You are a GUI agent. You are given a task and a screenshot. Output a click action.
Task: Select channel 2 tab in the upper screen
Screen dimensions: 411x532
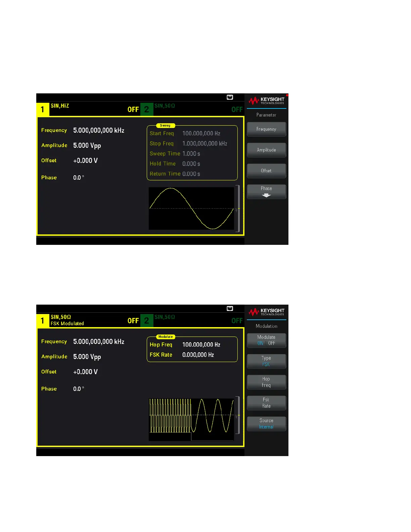tap(147, 109)
